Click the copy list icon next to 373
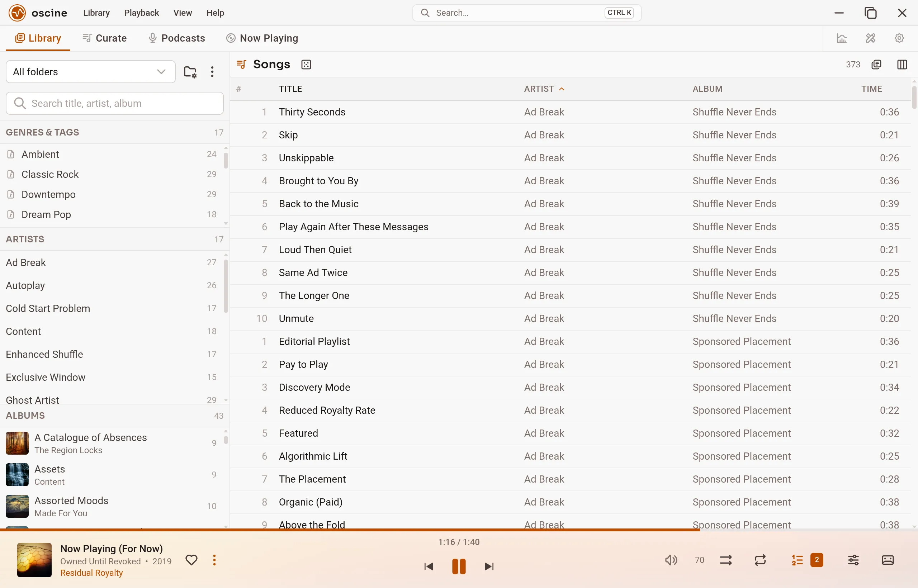 (x=876, y=65)
